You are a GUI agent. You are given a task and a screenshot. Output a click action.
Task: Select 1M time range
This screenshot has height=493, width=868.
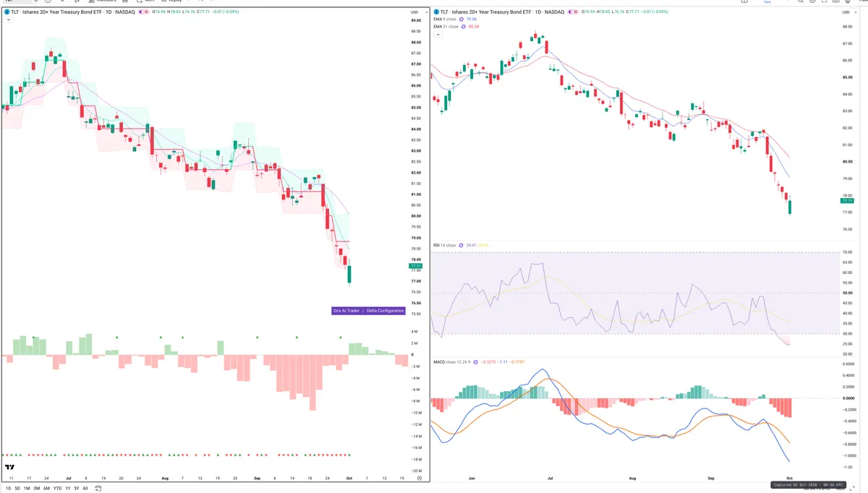[27, 489]
